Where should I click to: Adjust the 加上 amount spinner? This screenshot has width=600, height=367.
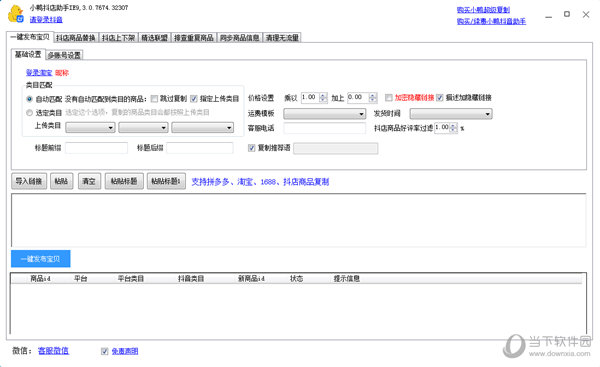373,98
